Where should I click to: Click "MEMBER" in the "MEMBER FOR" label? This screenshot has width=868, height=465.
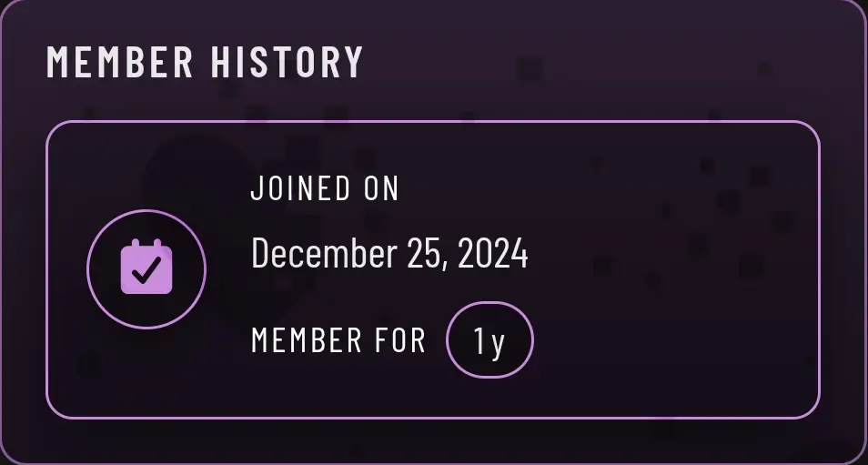tap(307, 340)
